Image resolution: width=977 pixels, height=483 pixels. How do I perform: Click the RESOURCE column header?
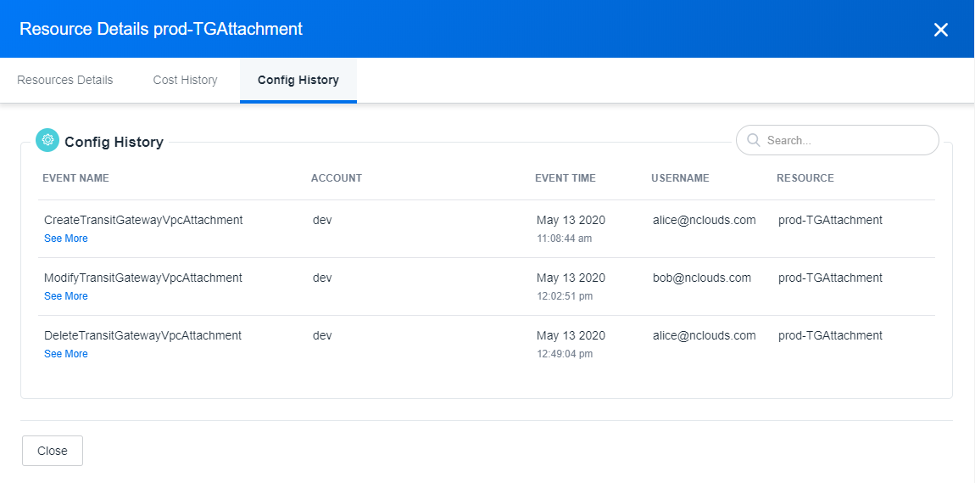click(805, 178)
